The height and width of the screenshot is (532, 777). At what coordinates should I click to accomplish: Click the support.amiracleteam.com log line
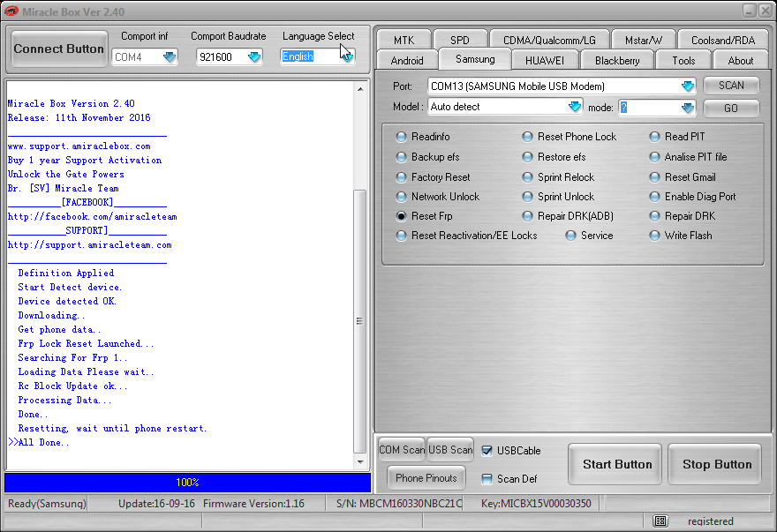point(90,244)
